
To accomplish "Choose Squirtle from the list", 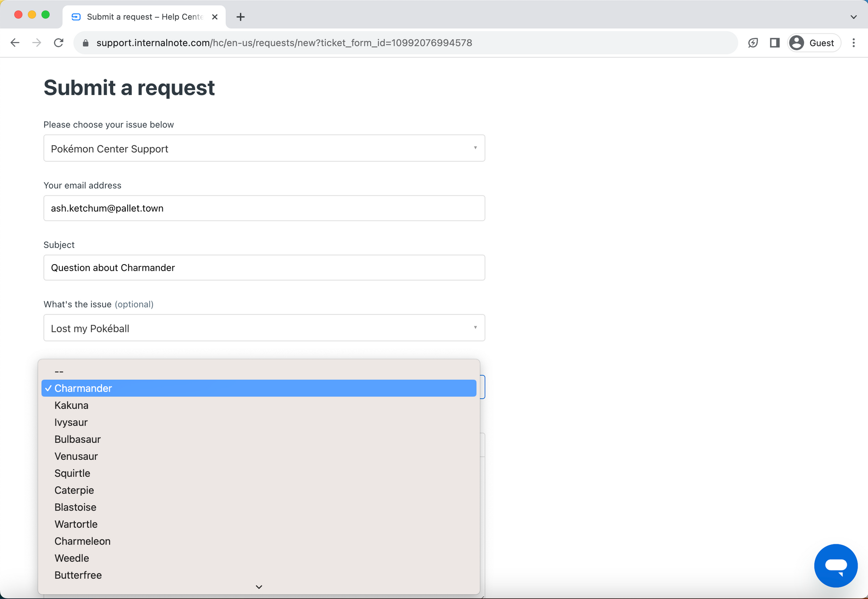I will click(72, 473).
